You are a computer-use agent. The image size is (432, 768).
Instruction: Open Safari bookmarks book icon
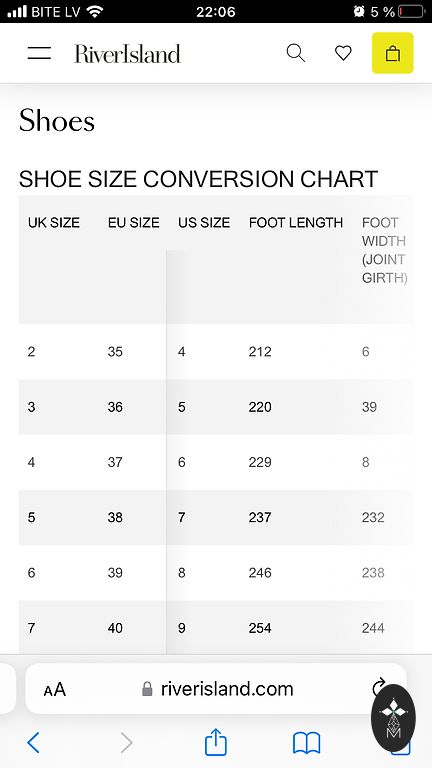(x=306, y=743)
